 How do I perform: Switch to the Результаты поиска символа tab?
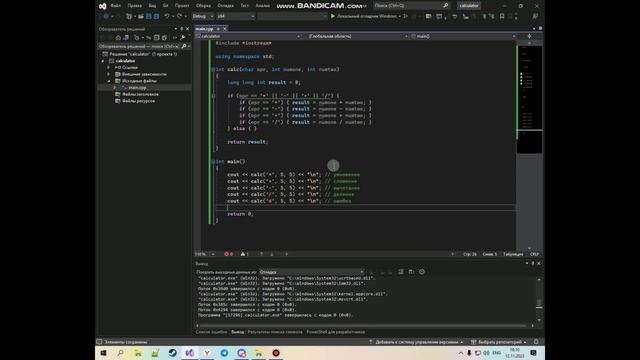tap(275, 332)
